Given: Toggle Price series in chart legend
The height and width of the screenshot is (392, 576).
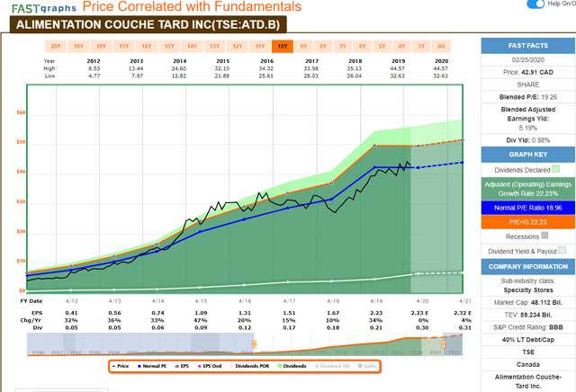Looking at the screenshot, I should click(121, 366).
